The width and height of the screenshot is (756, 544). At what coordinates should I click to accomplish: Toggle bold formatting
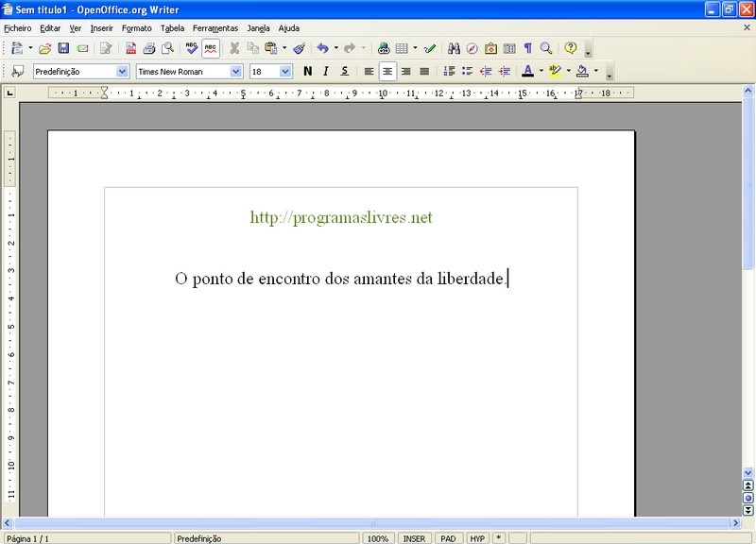(308, 71)
